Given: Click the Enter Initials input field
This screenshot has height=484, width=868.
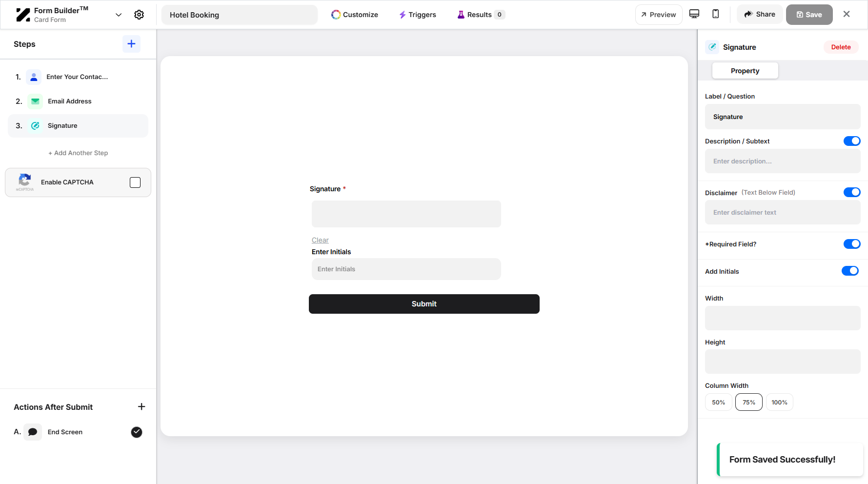Looking at the screenshot, I should [406, 269].
